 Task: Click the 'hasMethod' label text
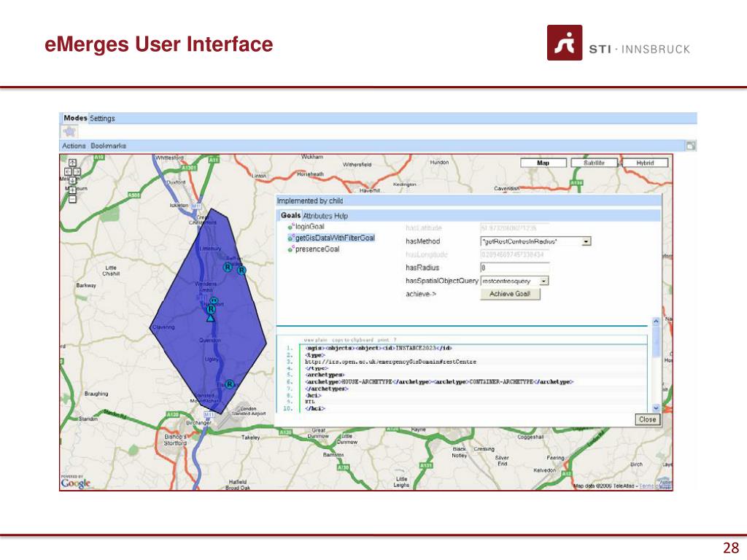pyautogui.click(x=422, y=241)
